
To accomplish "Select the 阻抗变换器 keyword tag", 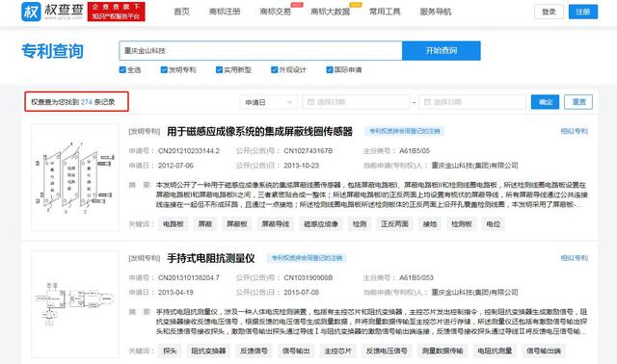I will (208, 351).
